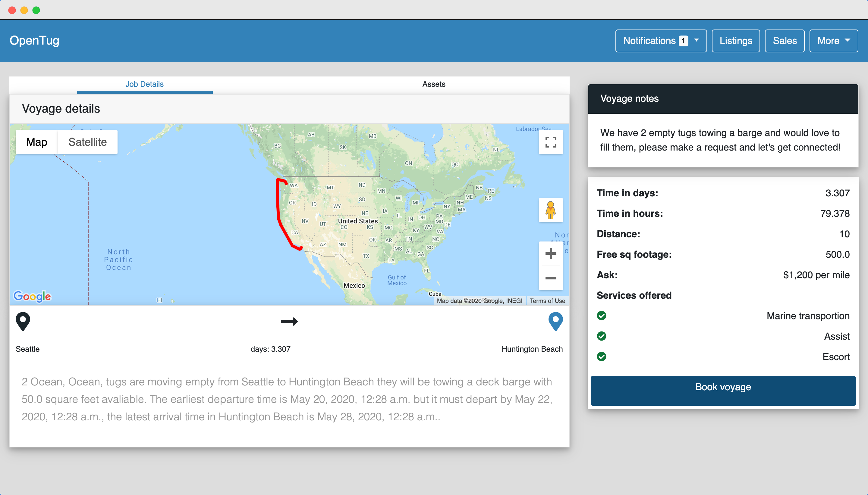Click the Marine transportion service label

tap(808, 316)
